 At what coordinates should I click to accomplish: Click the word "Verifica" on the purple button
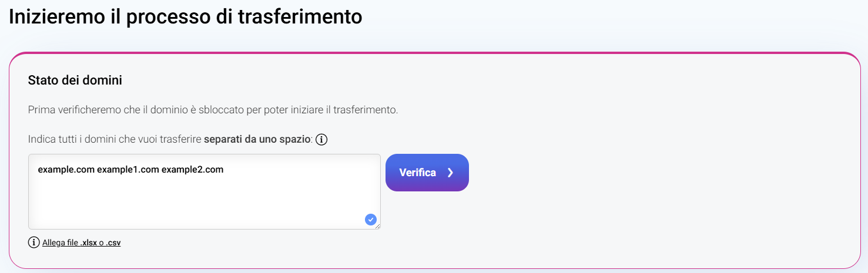417,173
